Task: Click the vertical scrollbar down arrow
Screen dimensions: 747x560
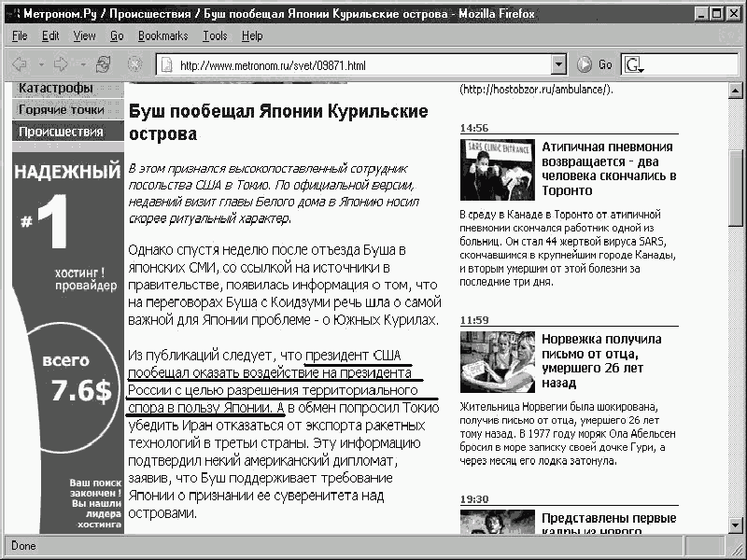Action: (737, 525)
